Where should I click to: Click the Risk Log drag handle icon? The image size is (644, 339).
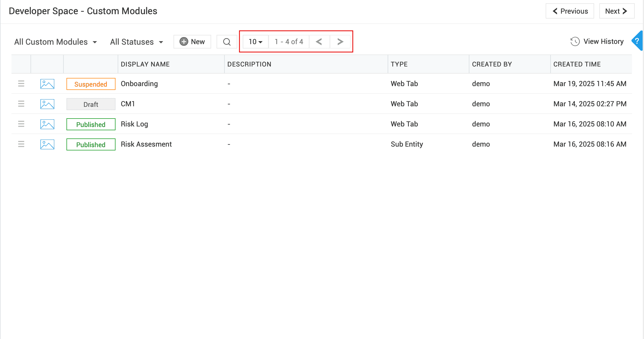21,124
